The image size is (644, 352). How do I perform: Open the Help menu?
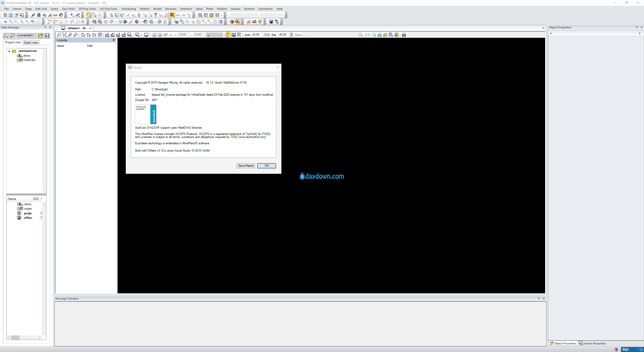(x=280, y=9)
